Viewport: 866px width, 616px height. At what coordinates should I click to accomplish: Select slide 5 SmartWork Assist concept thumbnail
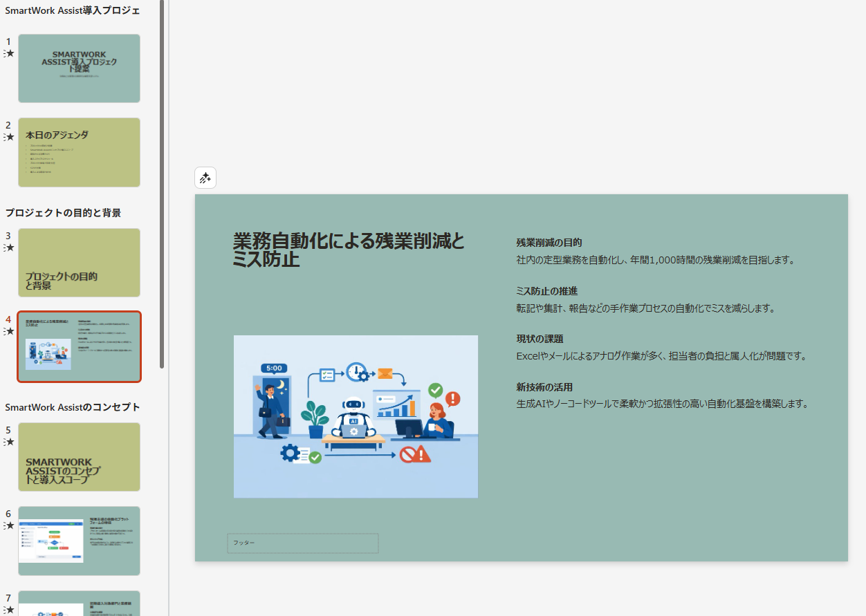(x=79, y=457)
